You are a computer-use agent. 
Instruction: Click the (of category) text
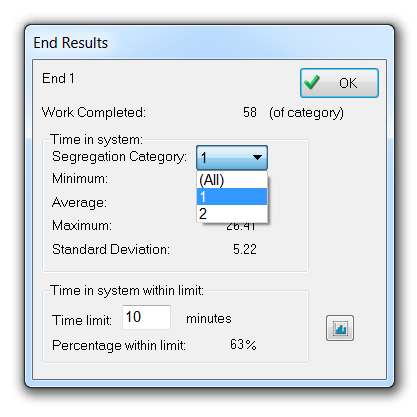(x=306, y=113)
